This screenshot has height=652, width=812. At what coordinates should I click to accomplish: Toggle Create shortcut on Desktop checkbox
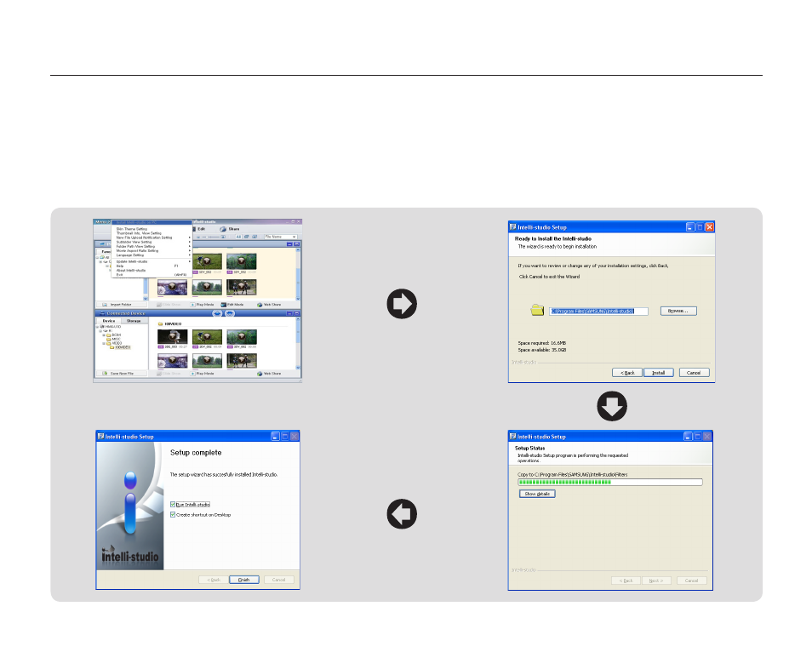tap(173, 515)
